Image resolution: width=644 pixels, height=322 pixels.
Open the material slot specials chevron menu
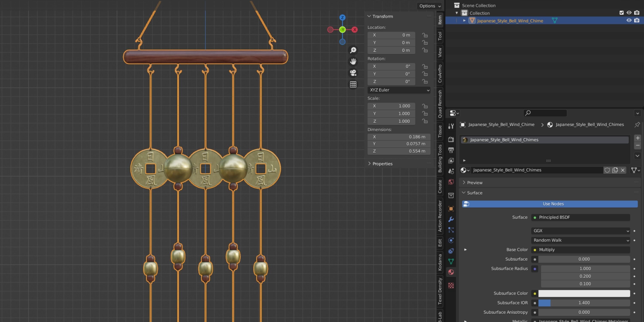(638, 156)
